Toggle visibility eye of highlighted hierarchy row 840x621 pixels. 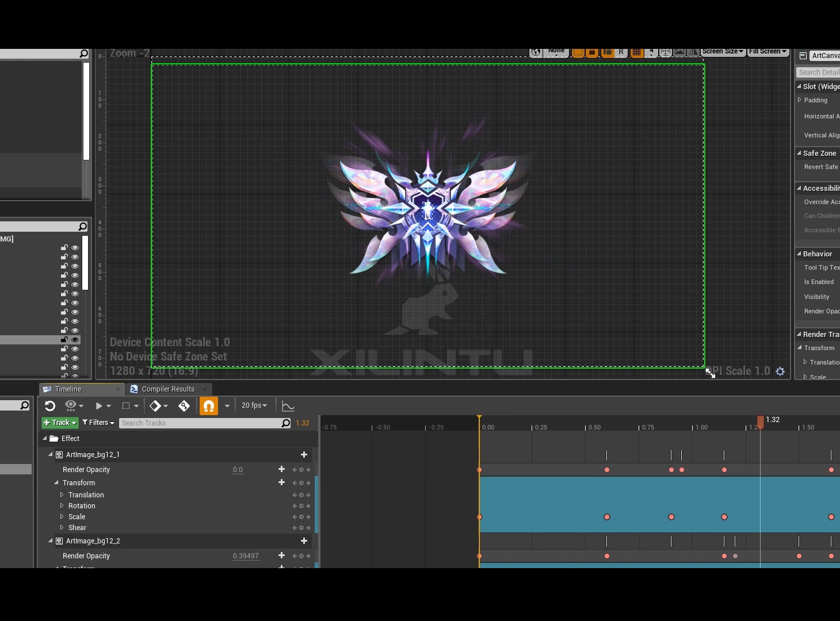coord(75,340)
